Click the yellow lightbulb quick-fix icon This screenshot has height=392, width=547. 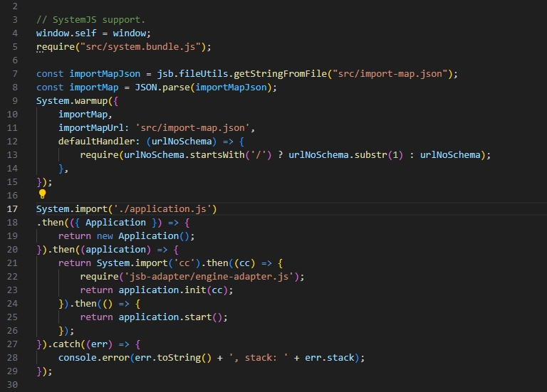(x=42, y=194)
